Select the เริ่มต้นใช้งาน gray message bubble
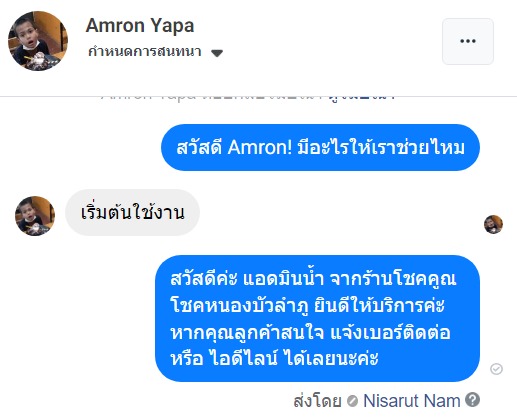The height and width of the screenshot is (418, 517). click(x=132, y=212)
